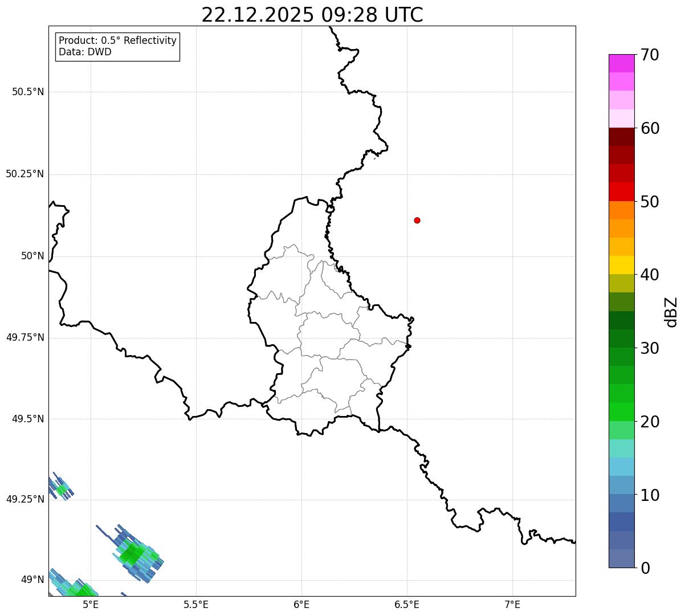This screenshot has height=616, width=685.
Task: Click the yellow colorbar segment above 40
Action: [x=621, y=265]
